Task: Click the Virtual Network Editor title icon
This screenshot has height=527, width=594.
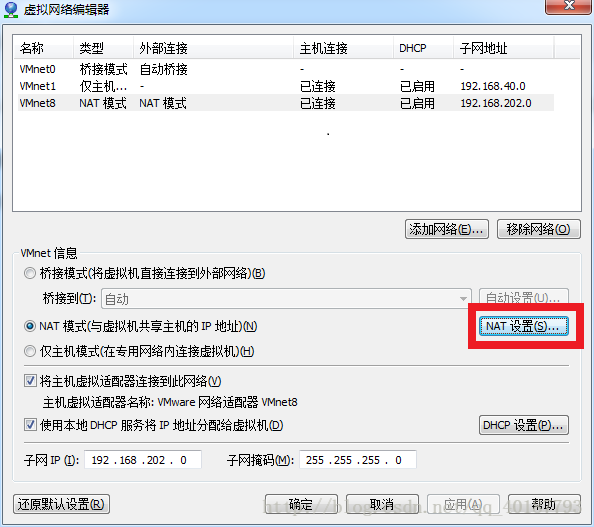Action: pos(11,9)
